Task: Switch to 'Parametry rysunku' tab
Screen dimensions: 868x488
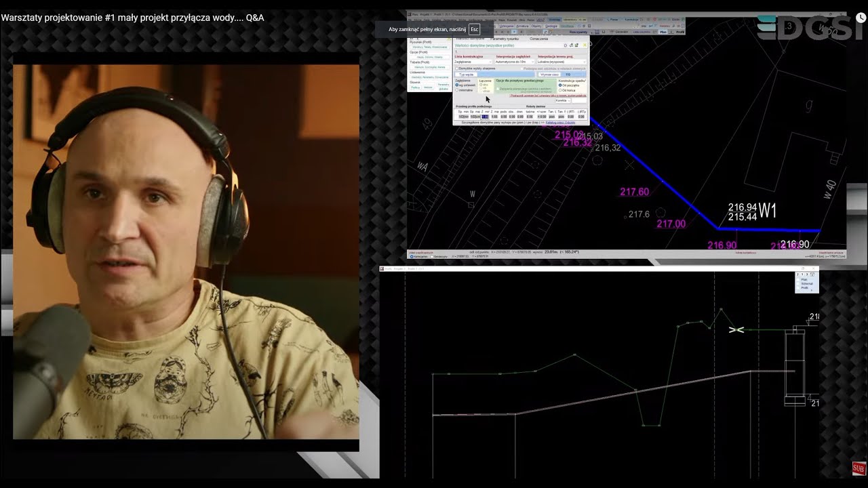Action: (x=504, y=39)
